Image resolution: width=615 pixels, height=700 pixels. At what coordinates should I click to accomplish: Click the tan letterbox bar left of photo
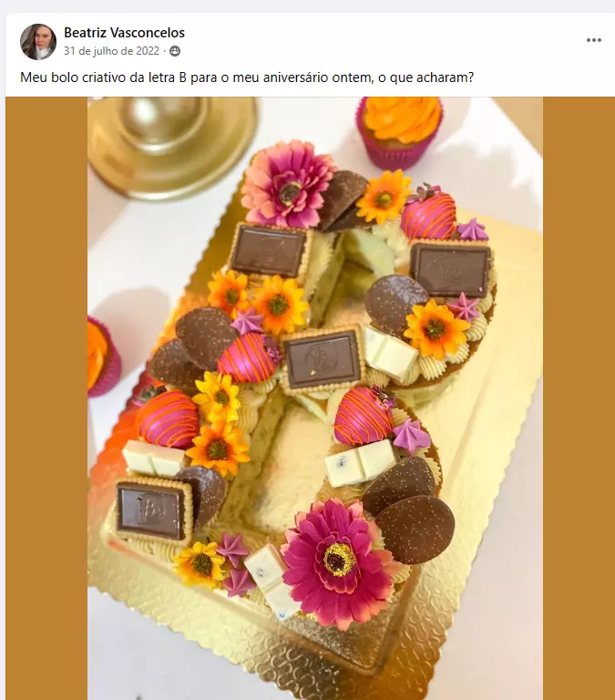click(46, 398)
